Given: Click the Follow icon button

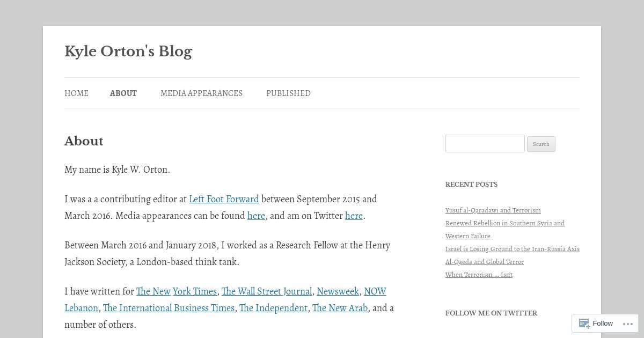Looking at the screenshot, I should tap(595, 323).
